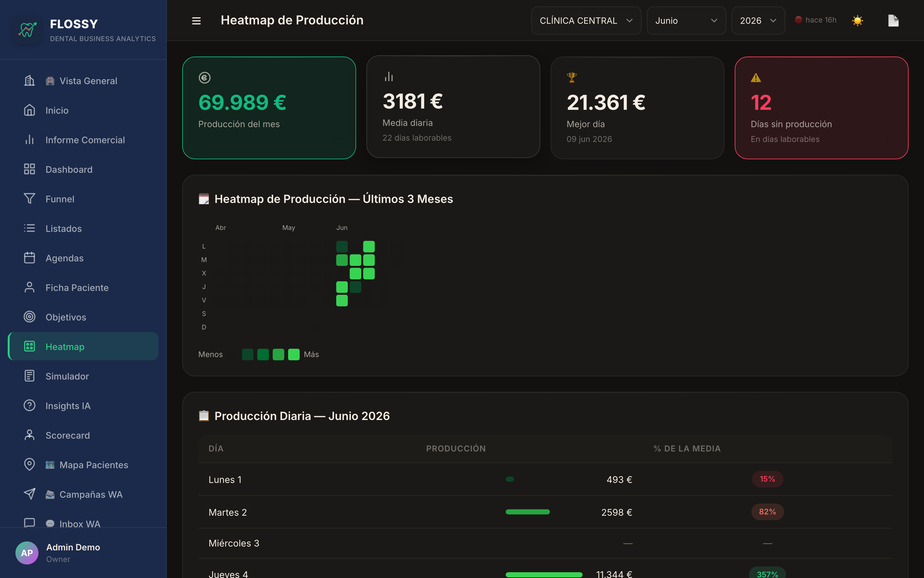The image size is (924, 578).
Task: Click the 82% badge in Martes 2 row
Action: (767, 512)
